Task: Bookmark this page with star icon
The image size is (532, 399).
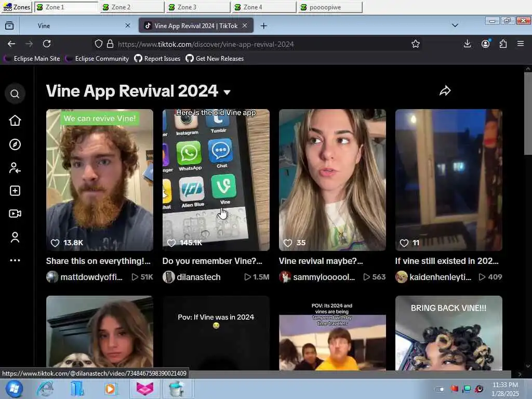Action: pos(415,44)
